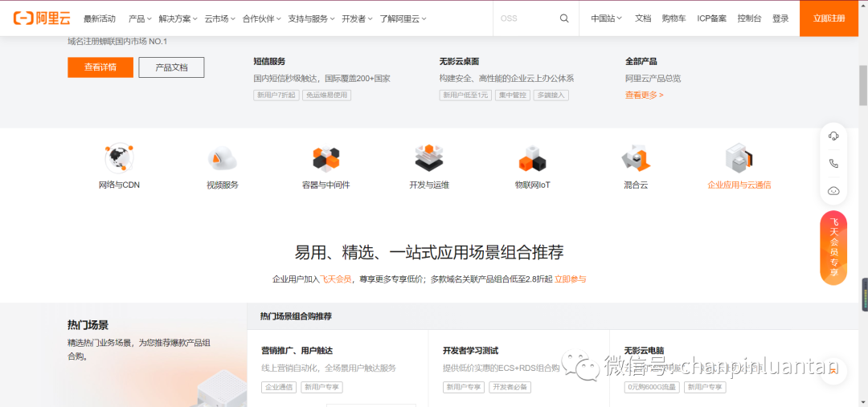This screenshot has height=407, width=868.
Task: Open the 文档 link in header
Action: point(643,18)
